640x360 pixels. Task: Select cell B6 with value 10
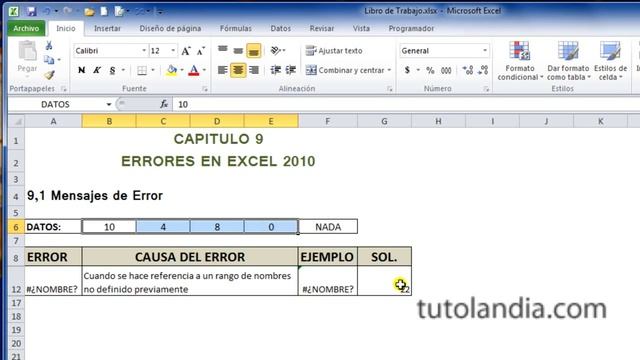109,227
